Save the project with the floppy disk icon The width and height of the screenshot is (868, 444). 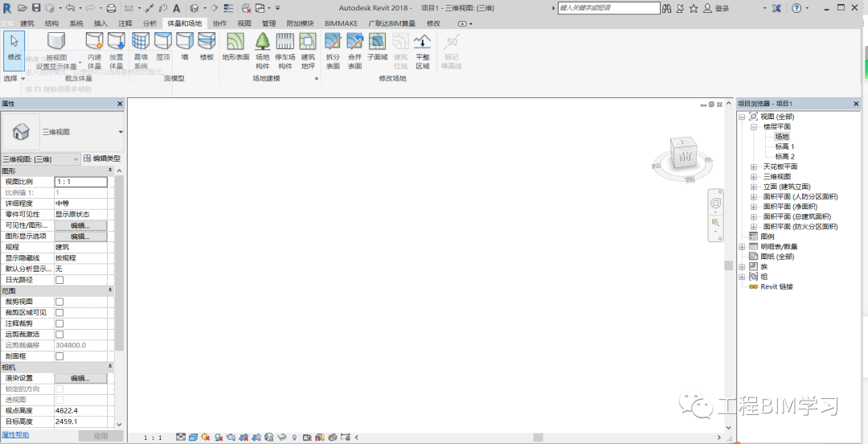point(36,8)
